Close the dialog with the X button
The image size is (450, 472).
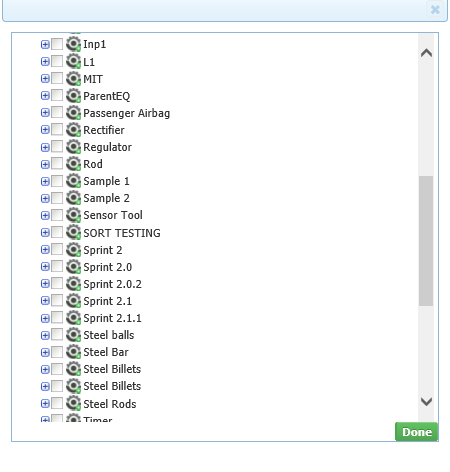click(435, 9)
